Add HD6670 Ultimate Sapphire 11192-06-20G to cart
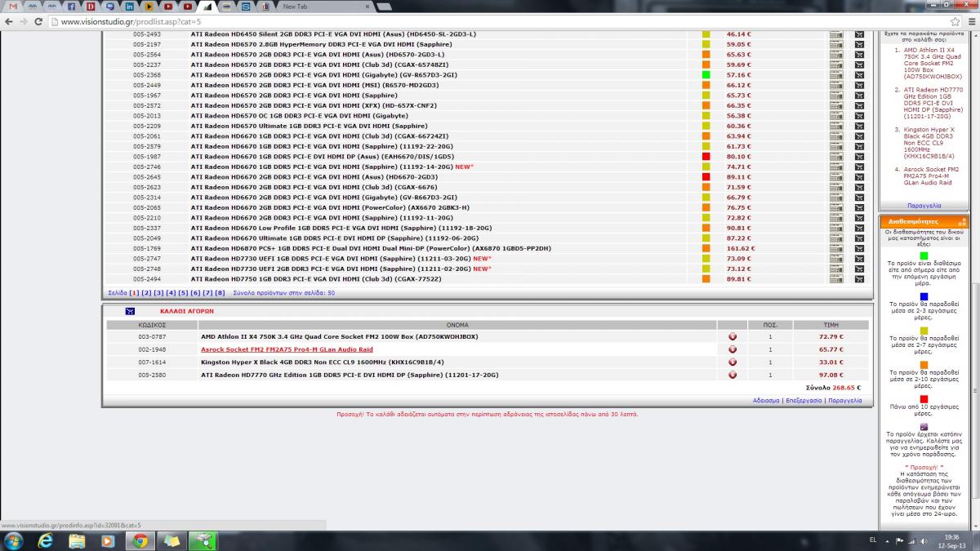The height and width of the screenshot is (551, 980). coord(859,238)
